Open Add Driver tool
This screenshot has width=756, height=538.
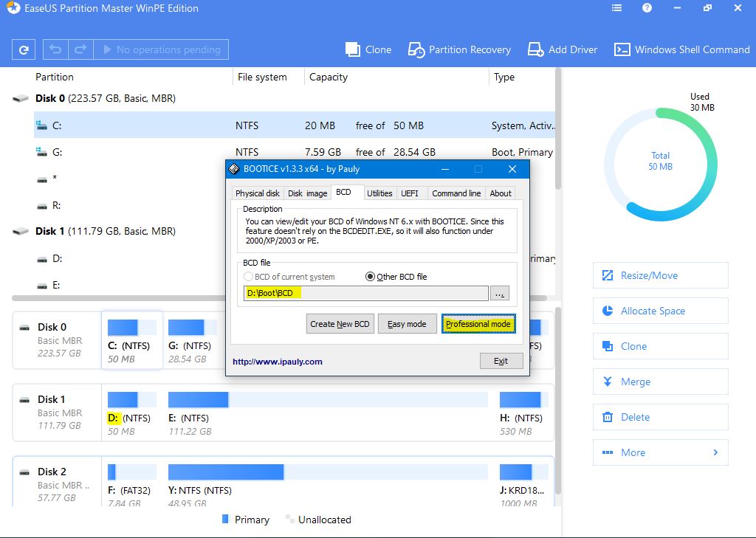(563, 49)
